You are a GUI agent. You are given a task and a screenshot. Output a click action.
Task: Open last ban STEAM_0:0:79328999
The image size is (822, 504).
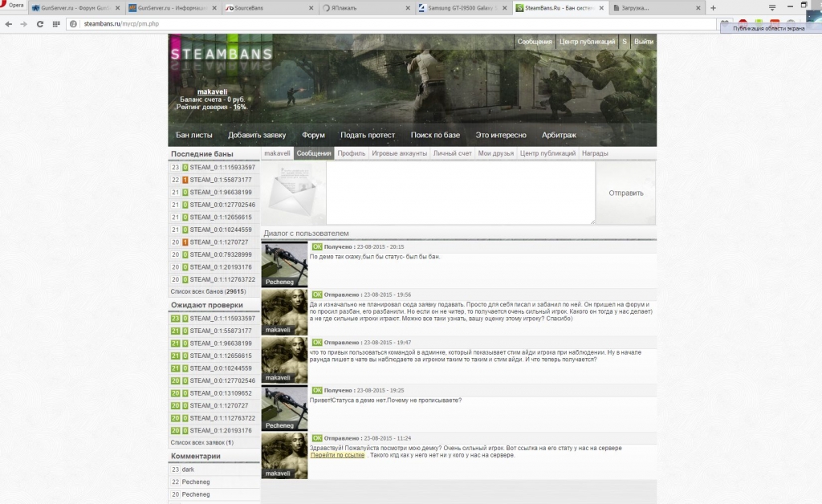[221, 254]
